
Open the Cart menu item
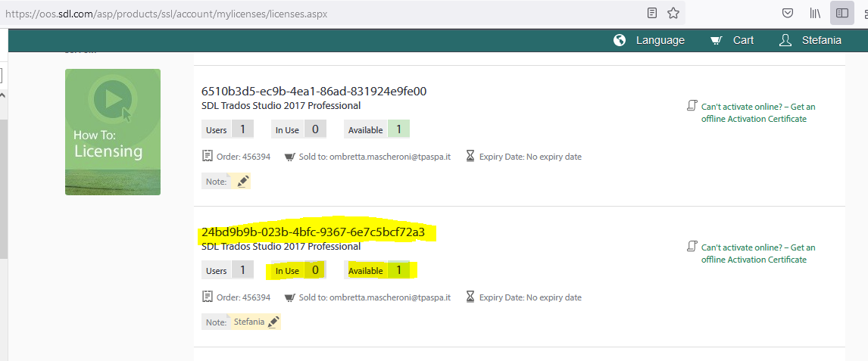point(744,40)
